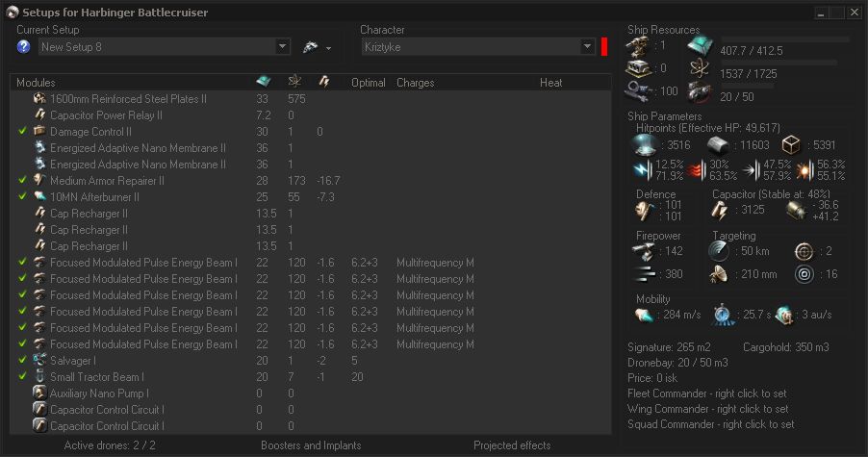Image resolution: width=868 pixels, height=457 pixels.
Task: Open the Active drones 2 / 2 tab
Action: [x=110, y=445]
